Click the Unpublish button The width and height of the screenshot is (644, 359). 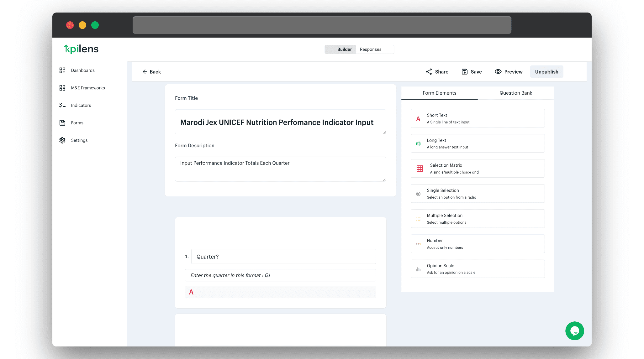(x=546, y=72)
